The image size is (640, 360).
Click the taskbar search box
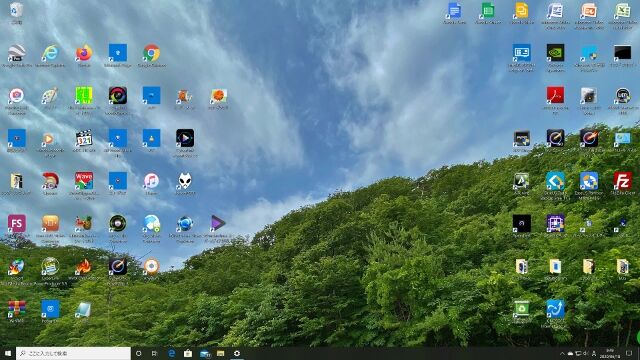73,353
